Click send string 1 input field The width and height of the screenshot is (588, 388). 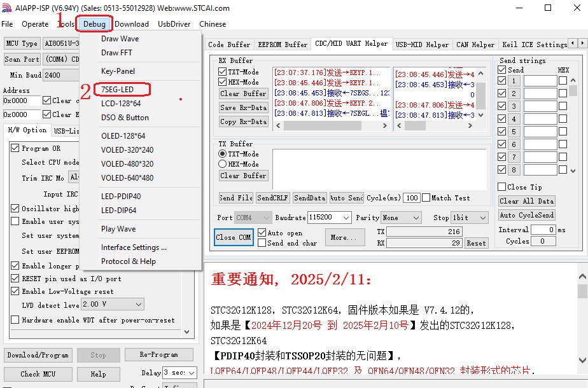(540, 81)
